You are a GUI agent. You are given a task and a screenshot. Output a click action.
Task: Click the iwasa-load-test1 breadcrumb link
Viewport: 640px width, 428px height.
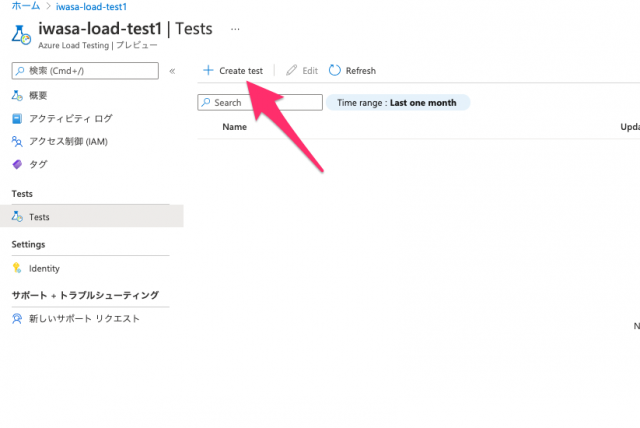click(x=91, y=7)
